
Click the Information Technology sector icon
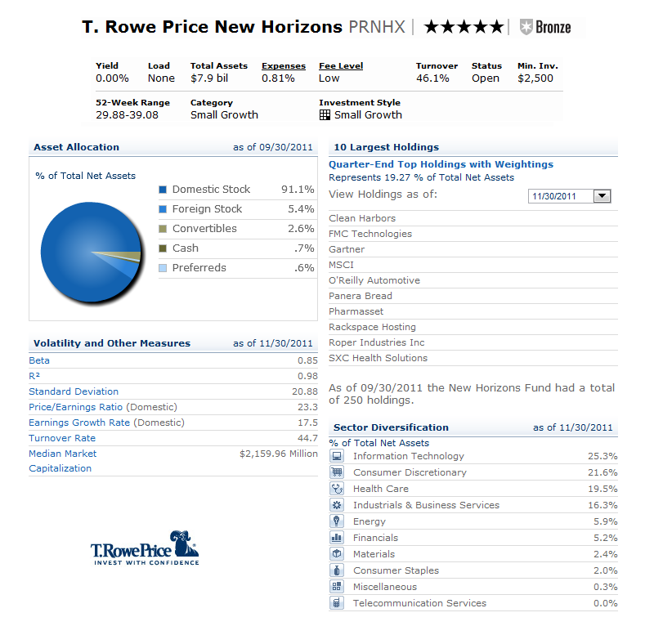click(x=337, y=456)
